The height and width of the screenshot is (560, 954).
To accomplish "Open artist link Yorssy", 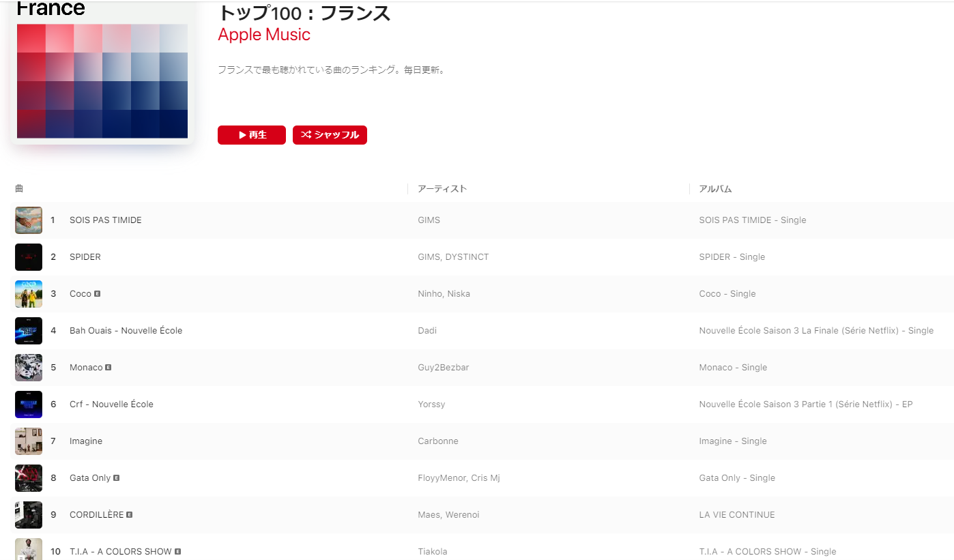I will pyautogui.click(x=431, y=404).
